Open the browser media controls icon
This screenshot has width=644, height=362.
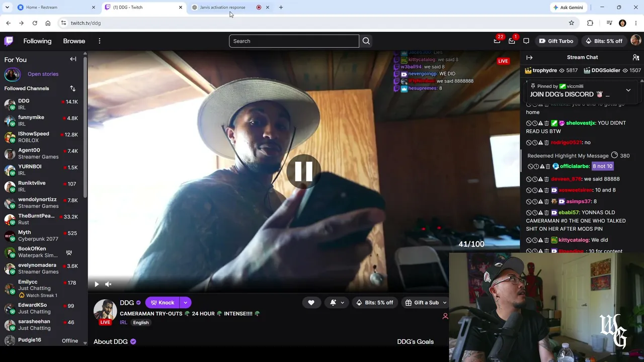pyautogui.click(x=609, y=23)
